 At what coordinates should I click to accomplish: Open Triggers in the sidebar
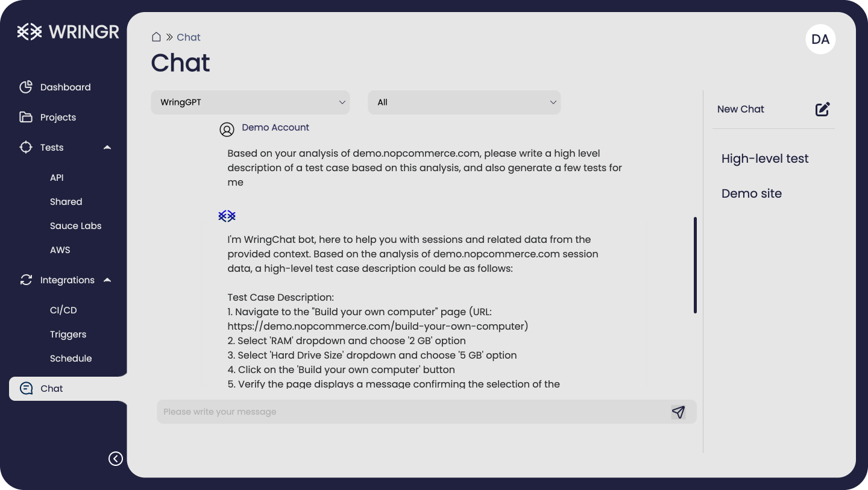(x=68, y=335)
